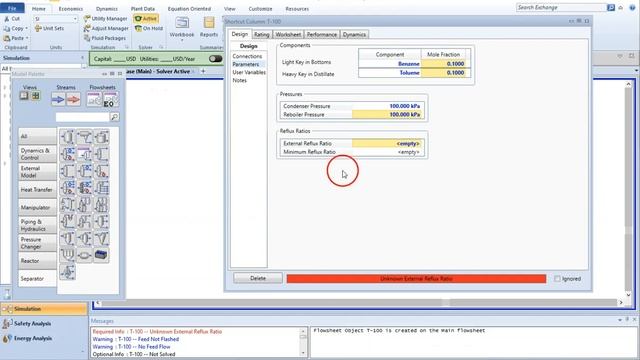Click the palette search magnifier icon
The width and height of the screenshot is (640, 360).
pos(115,117)
